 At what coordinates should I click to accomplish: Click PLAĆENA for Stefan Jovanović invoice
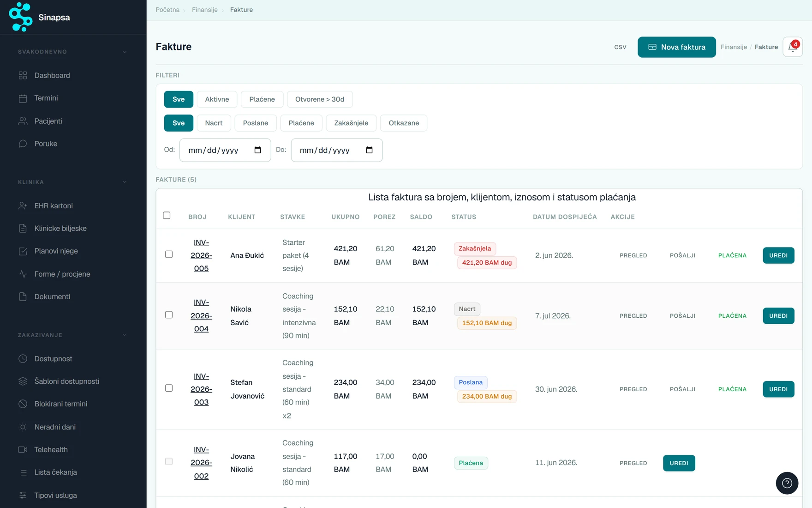pyautogui.click(x=732, y=389)
